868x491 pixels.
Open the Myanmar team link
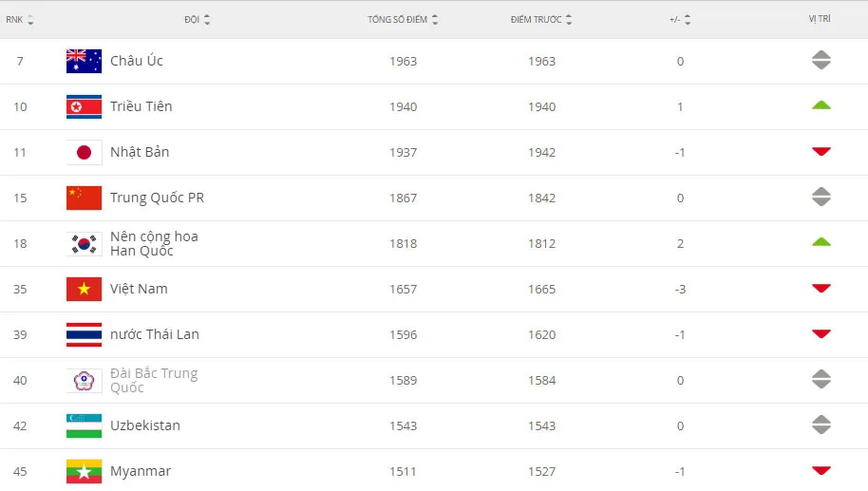[x=141, y=472]
